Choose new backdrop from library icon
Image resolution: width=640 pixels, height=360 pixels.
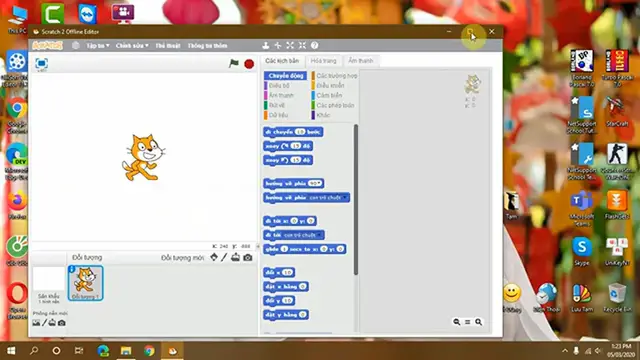(36, 323)
